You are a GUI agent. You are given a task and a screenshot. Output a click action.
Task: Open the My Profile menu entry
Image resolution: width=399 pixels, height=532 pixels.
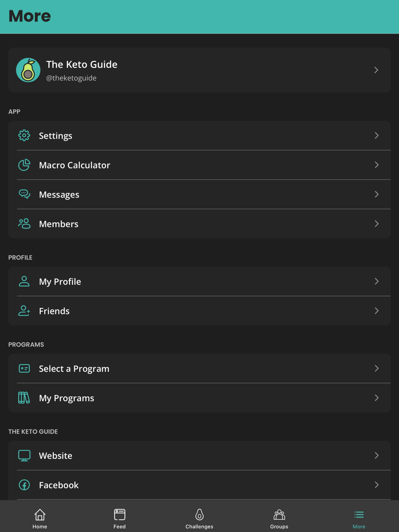199,281
